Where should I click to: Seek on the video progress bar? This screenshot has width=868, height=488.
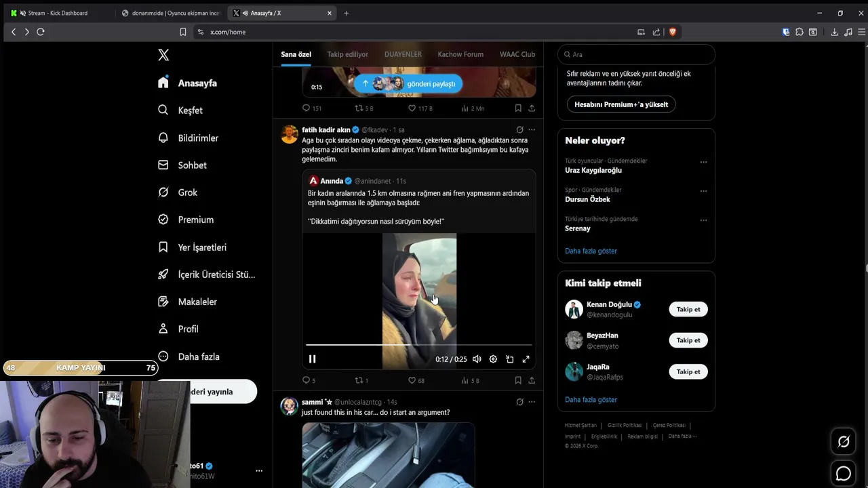(418, 345)
